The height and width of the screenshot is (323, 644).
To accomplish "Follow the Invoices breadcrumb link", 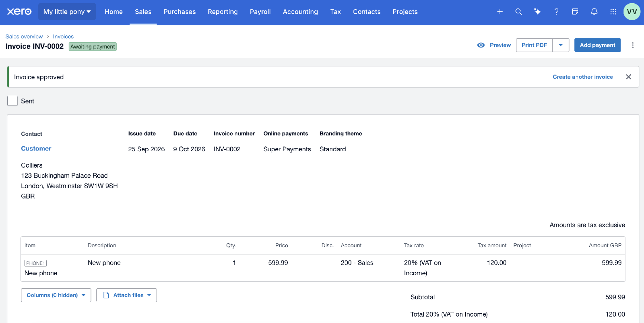I will 63,36.
